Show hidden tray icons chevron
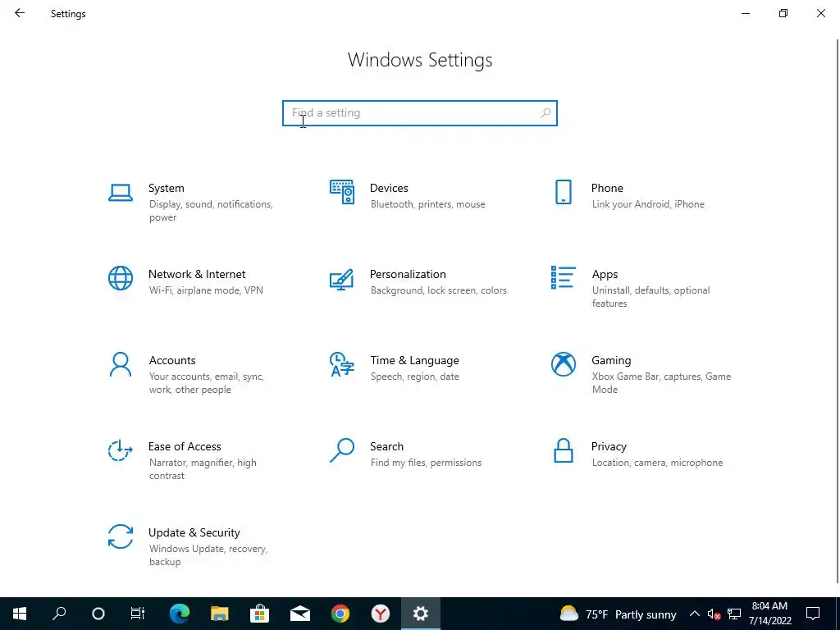840x630 pixels. (x=694, y=614)
